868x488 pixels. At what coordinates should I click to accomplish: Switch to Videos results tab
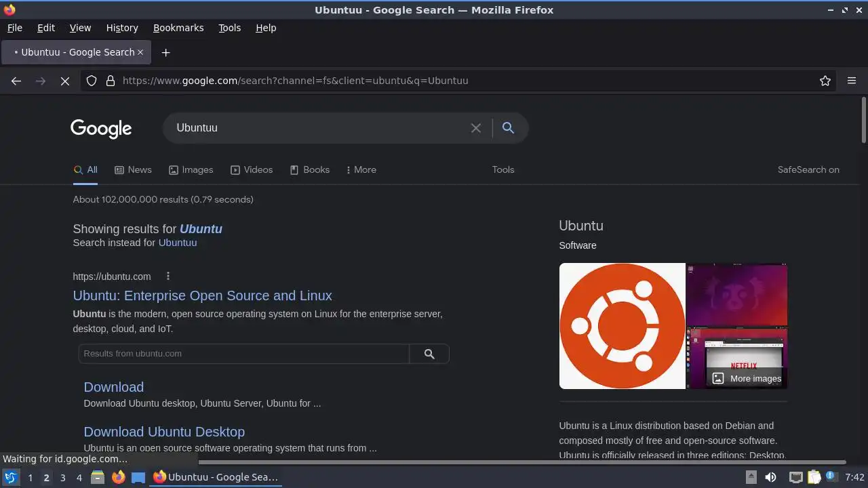252,169
